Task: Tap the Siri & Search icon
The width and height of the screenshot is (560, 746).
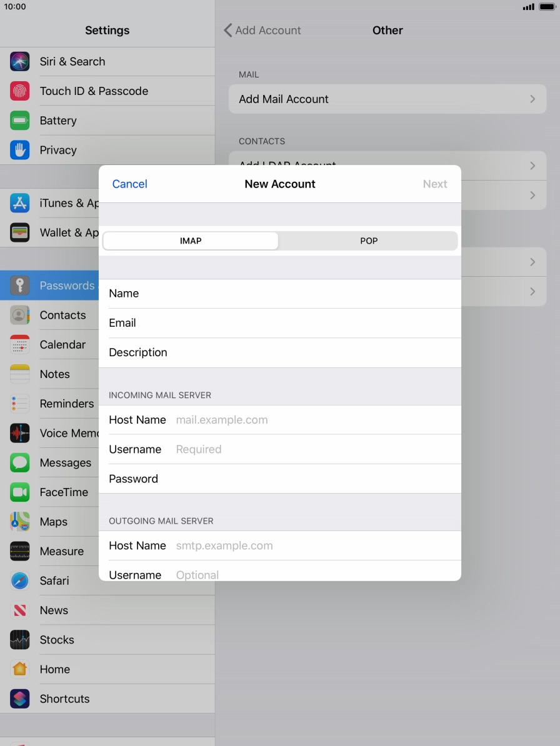Action: click(x=20, y=62)
